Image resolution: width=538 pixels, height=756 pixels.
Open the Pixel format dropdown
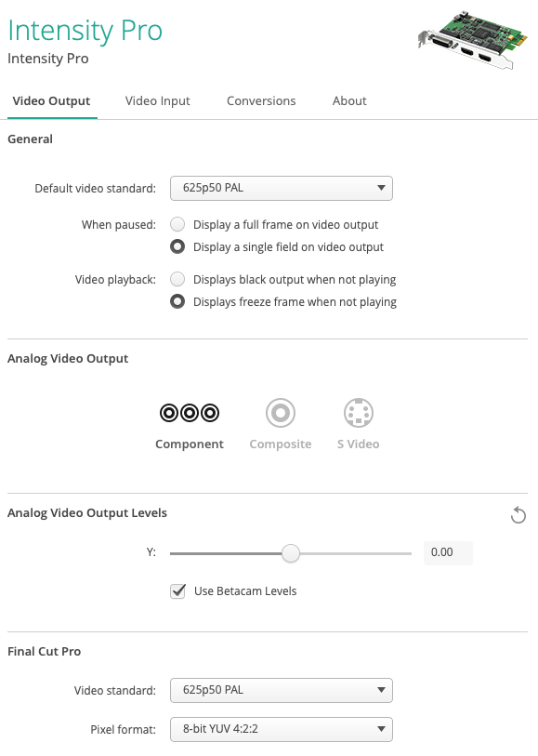282,729
